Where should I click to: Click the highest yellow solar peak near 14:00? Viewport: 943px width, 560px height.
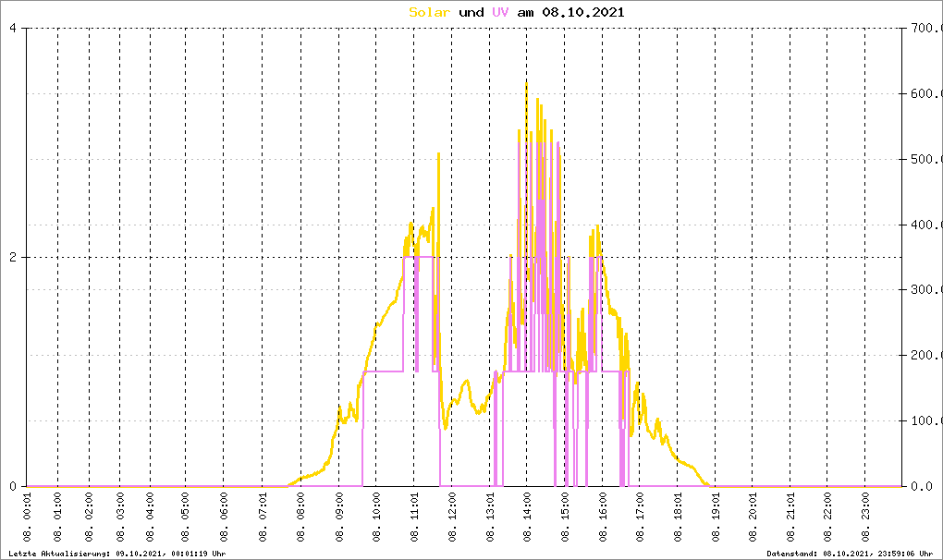(x=526, y=84)
